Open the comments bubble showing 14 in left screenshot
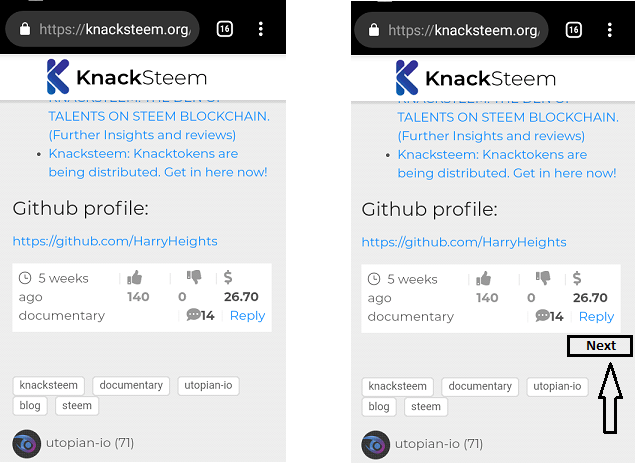 point(200,315)
